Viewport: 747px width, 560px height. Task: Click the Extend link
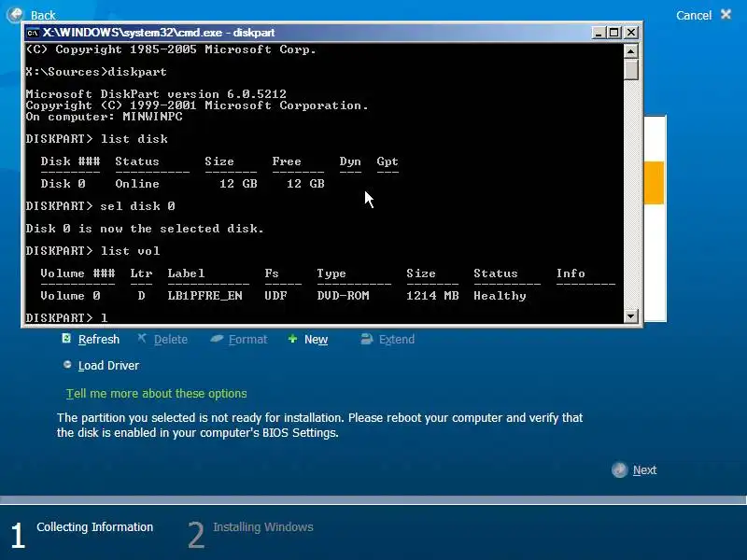point(396,340)
